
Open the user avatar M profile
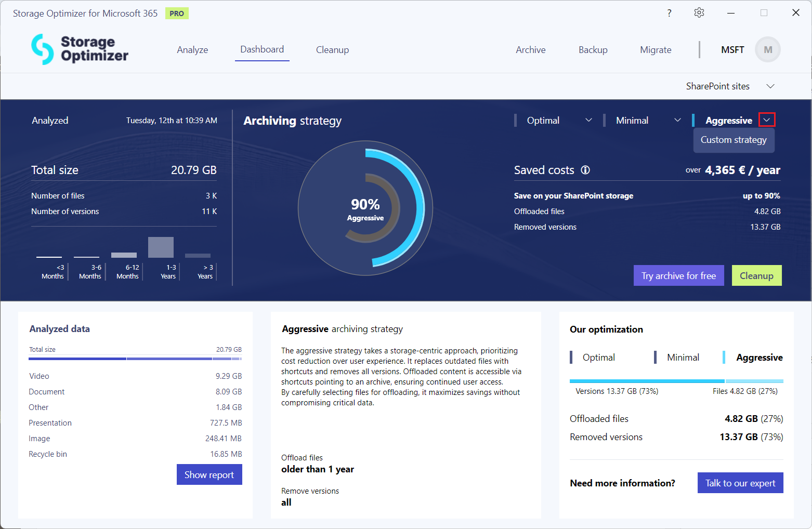(x=767, y=50)
